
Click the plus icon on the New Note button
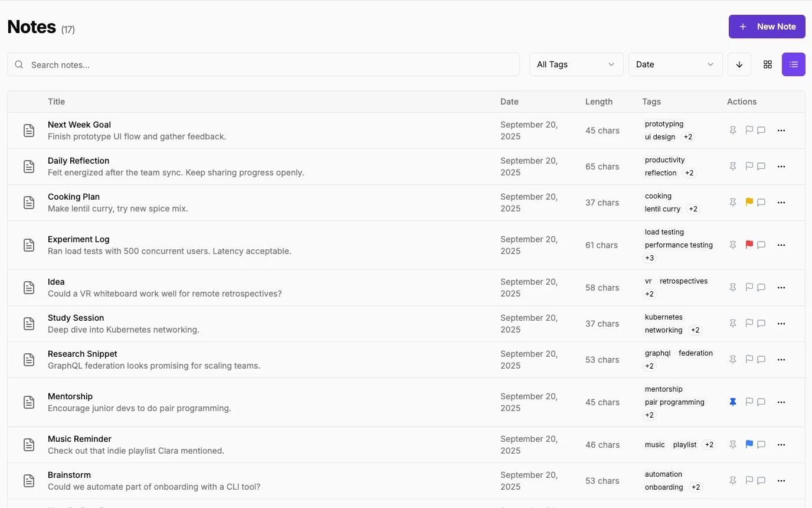coord(742,27)
